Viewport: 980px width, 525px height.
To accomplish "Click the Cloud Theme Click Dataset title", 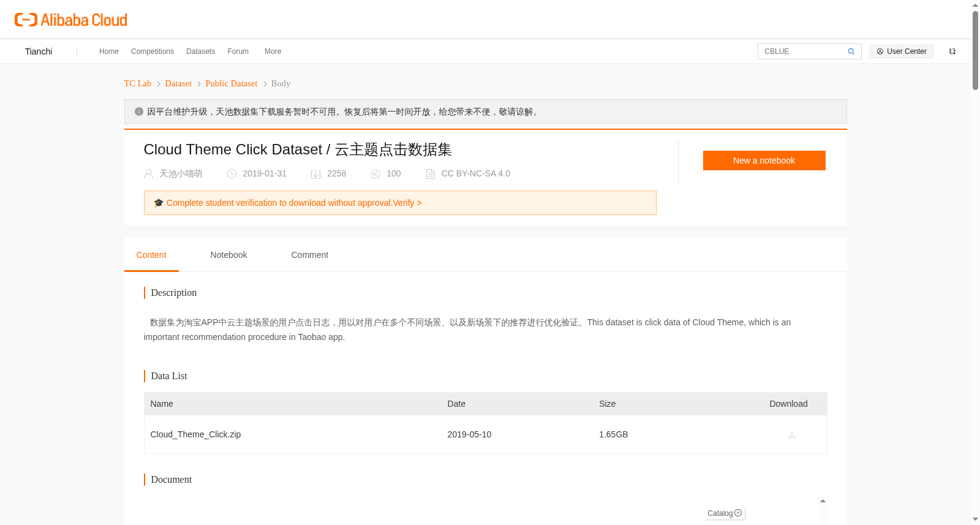I will pyautogui.click(x=298, y=149).
